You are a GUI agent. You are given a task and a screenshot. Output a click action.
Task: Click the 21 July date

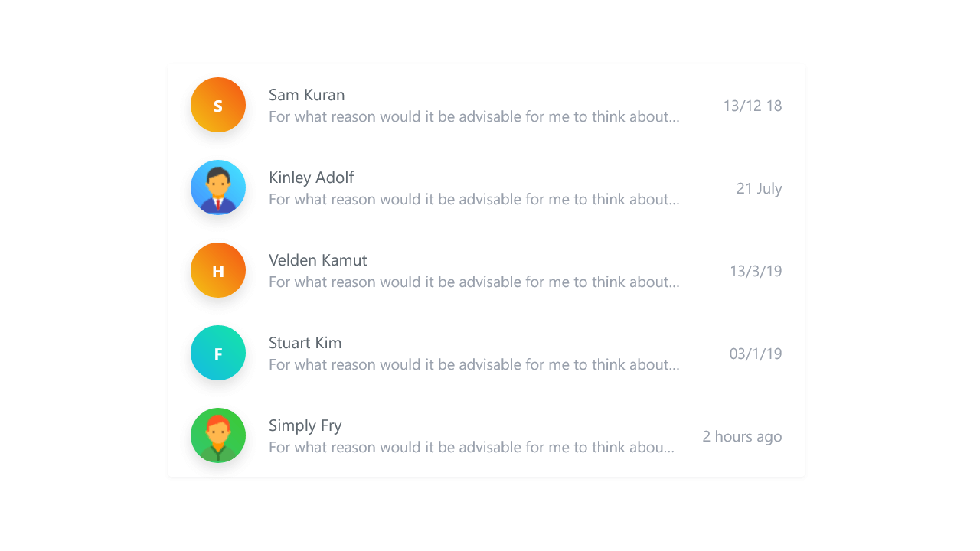pos(759,188)
